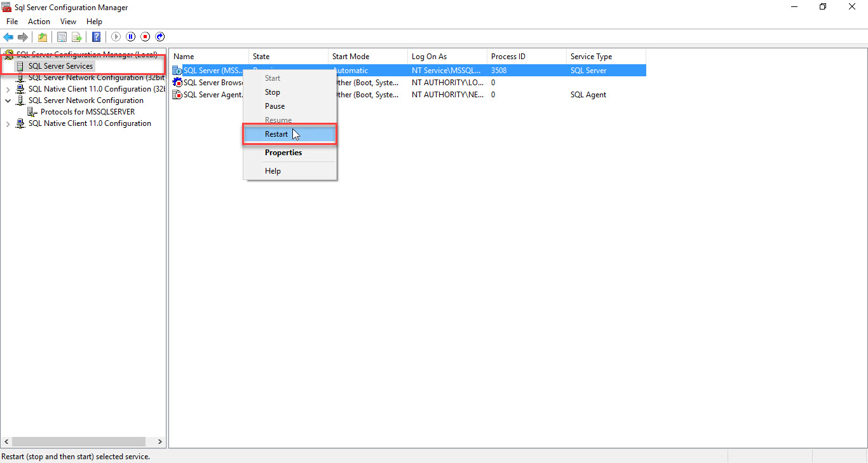Click the Forward navigation arrow icon
Image resolution: width=868 pixels, height=463 pixels.
24,36
